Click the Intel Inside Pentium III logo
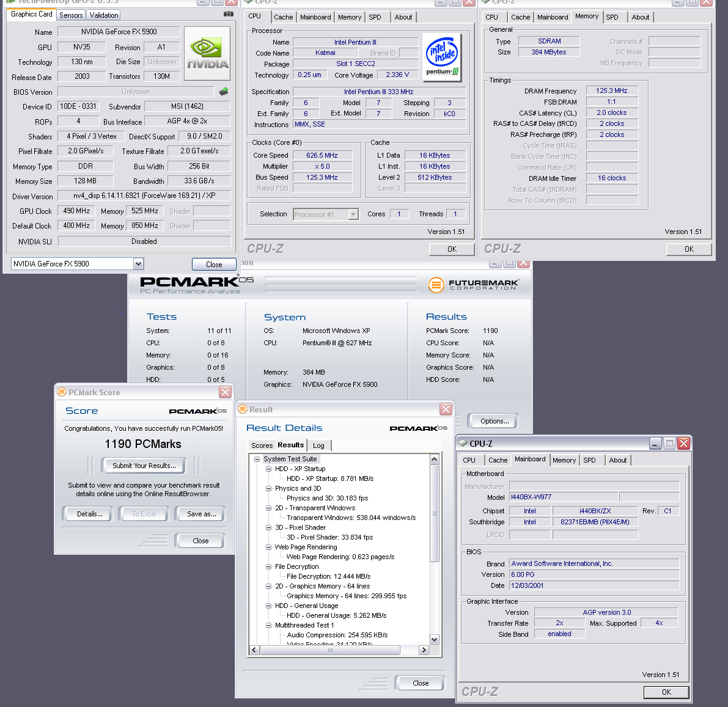 click(443, 57)
